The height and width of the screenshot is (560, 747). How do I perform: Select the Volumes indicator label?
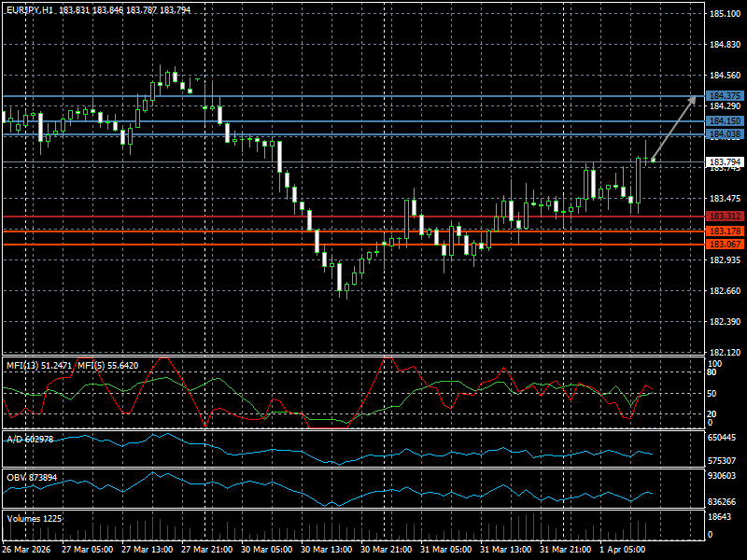coord(34,518)
